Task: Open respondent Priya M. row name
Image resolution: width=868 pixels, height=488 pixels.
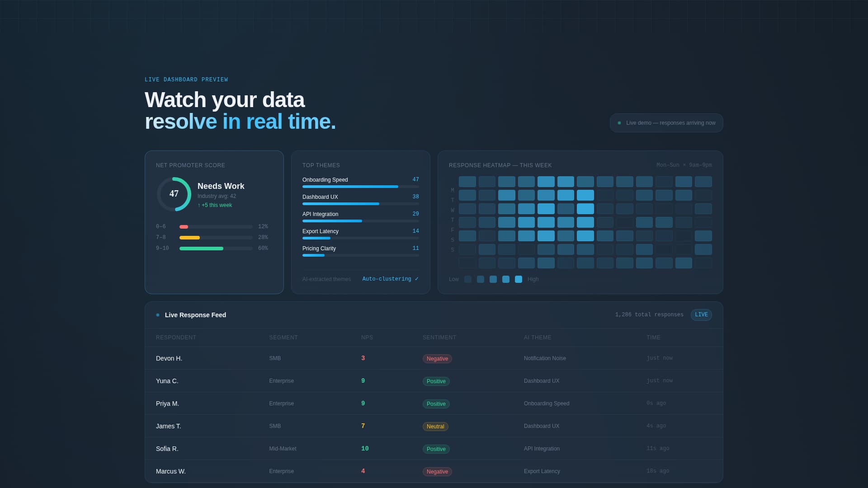Action: point(167,404)
